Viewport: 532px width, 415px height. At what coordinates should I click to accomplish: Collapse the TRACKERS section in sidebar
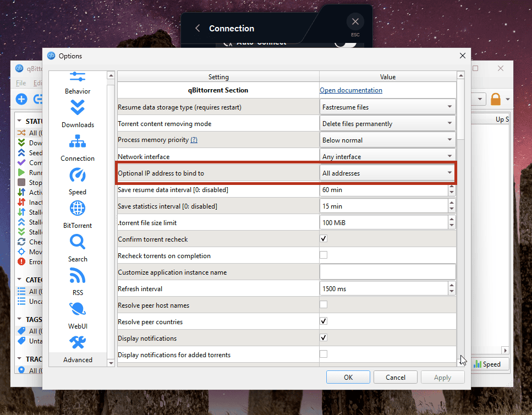19,359
